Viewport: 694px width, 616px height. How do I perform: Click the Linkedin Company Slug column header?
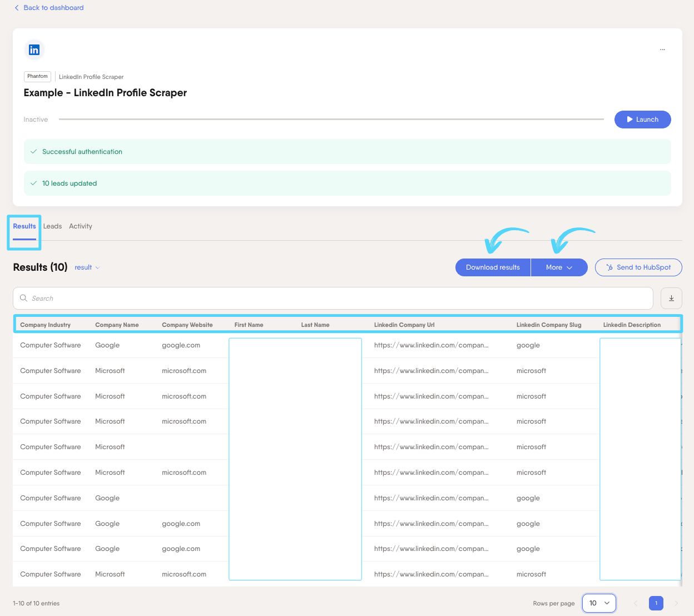coord(549,325)
